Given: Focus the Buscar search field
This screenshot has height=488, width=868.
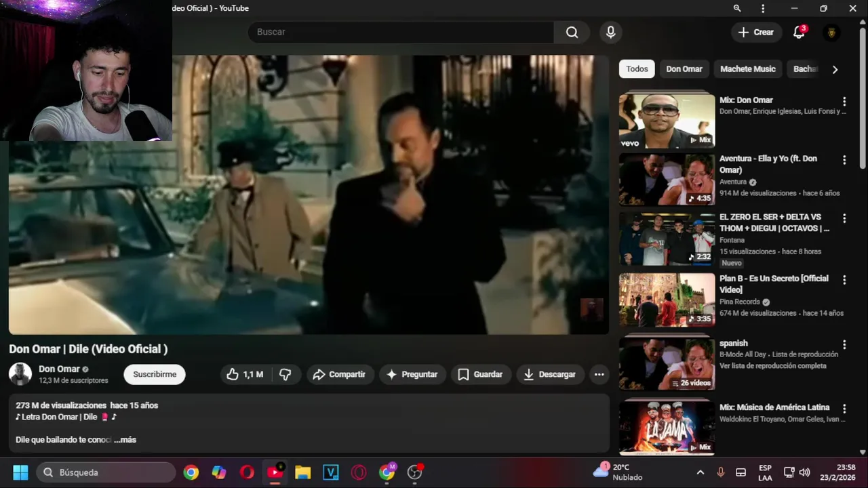Looking at the screenshot, I should click(x=401, y=32).
